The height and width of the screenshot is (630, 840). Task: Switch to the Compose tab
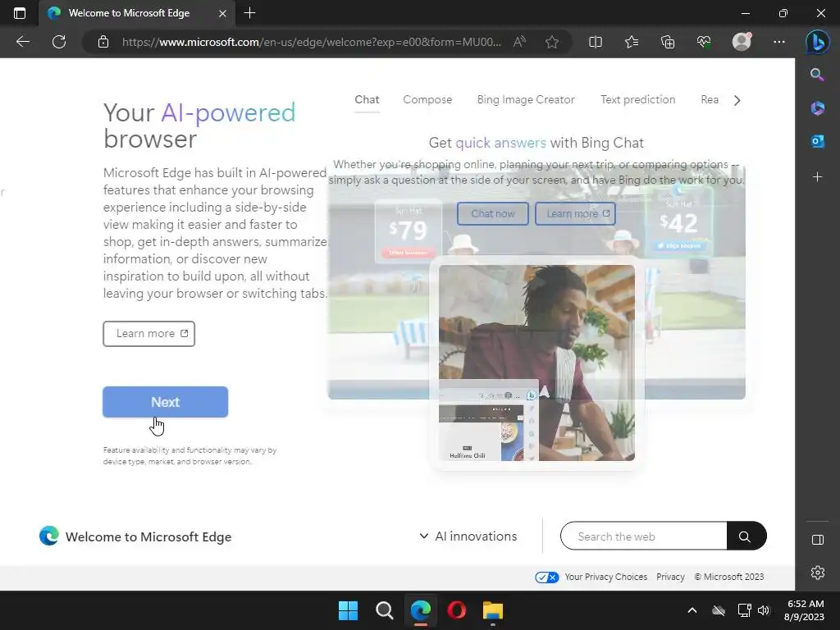pos(427,99)
